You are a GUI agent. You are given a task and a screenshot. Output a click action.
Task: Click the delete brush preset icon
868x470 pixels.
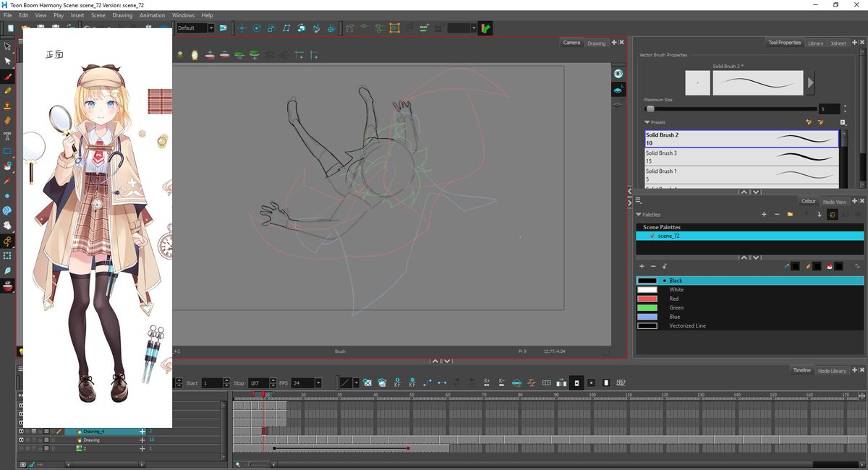click(x=821, y=122)
